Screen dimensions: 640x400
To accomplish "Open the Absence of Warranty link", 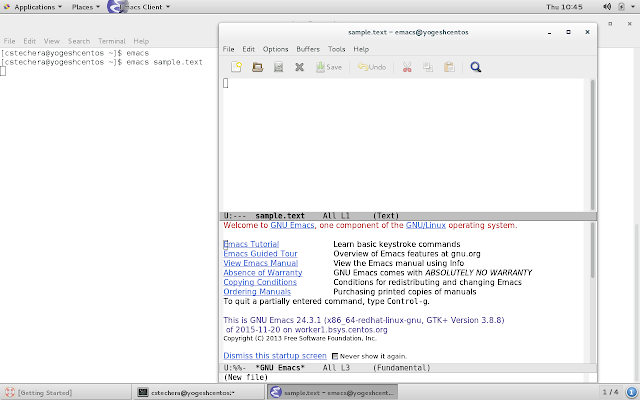I will (x=263, y=273).
